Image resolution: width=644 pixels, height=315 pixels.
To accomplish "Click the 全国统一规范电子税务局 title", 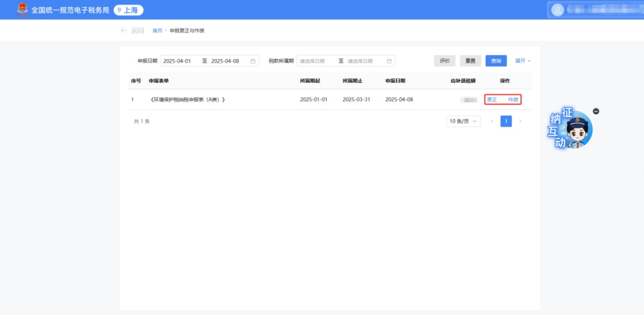I will 70,10.
